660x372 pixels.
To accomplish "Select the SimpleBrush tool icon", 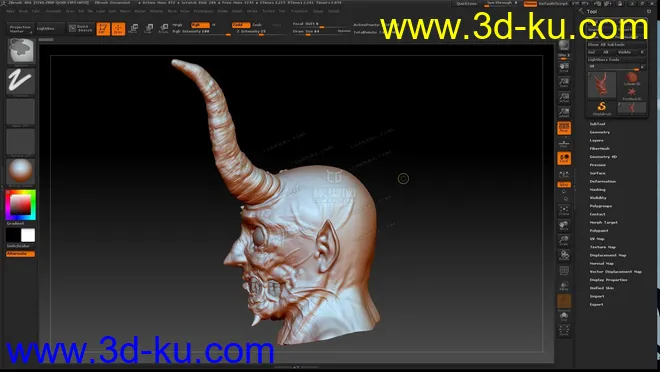I will (601, 108).
